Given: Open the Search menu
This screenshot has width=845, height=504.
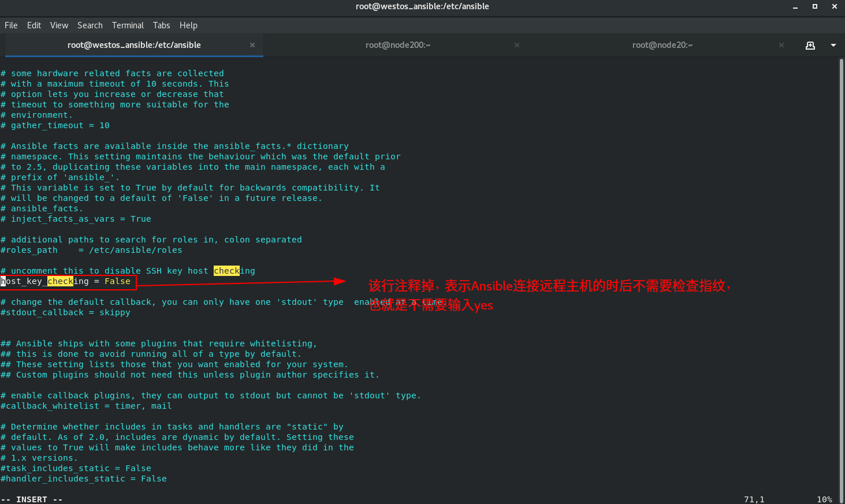Looking at the screenshot, I should click(90, 25).
